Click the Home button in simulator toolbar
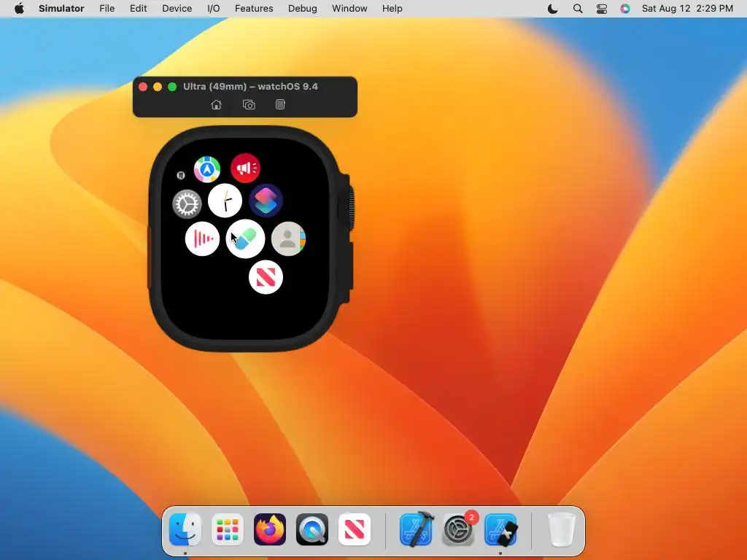This screenshot has width=747, height=560. (x=216, y=105)
